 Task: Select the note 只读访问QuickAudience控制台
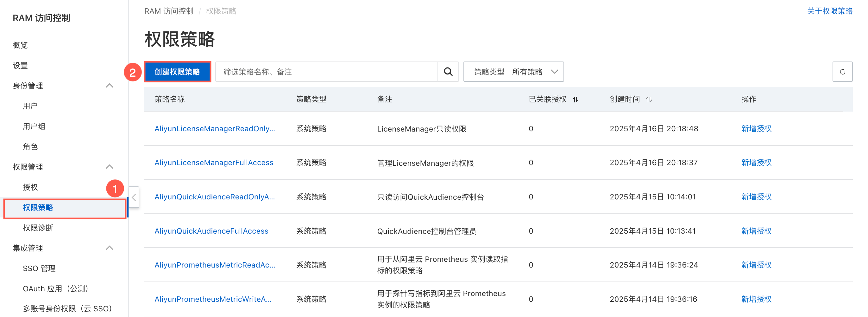tap(430, 197)
